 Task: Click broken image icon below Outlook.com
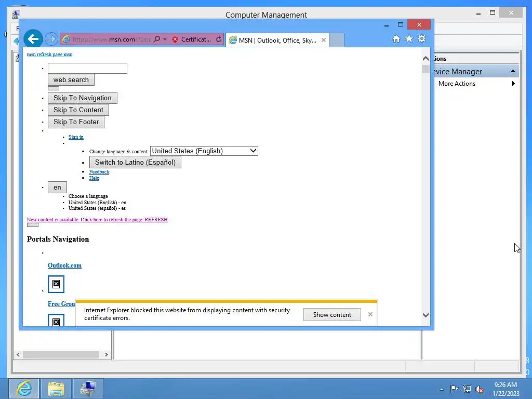[x=56, y=284]
